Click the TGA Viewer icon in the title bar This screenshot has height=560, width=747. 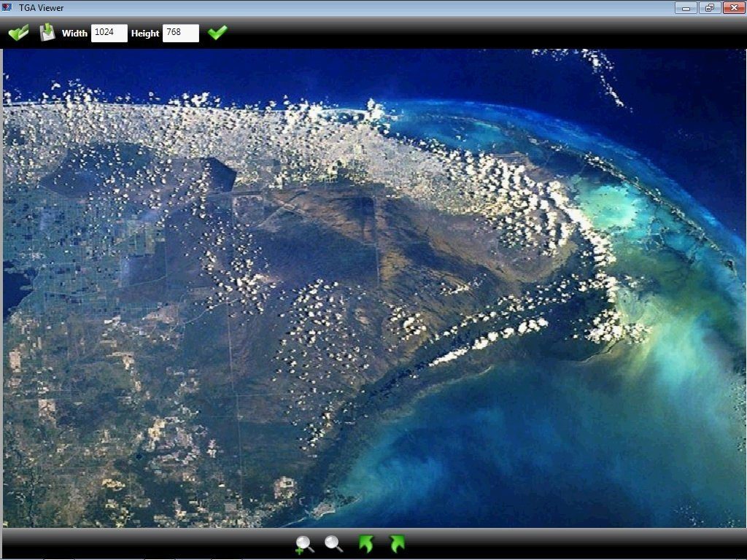click(x=8, y=7)
